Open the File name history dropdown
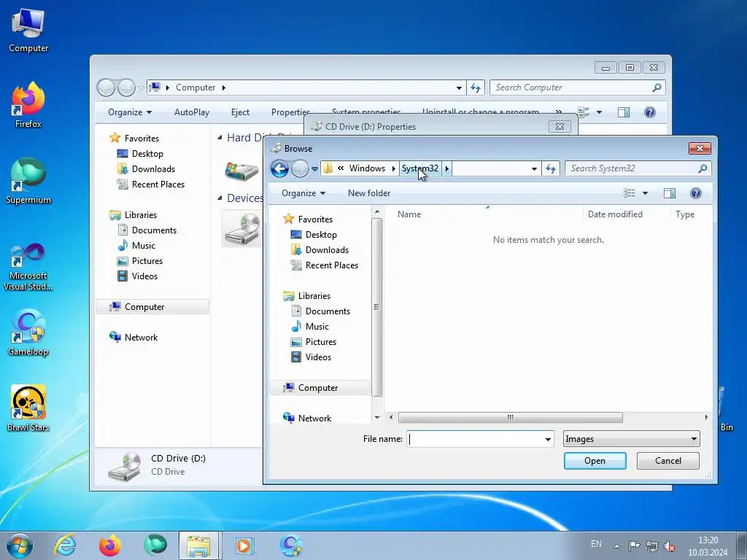Screen dimensions: 747x560 tap(548, 439)
